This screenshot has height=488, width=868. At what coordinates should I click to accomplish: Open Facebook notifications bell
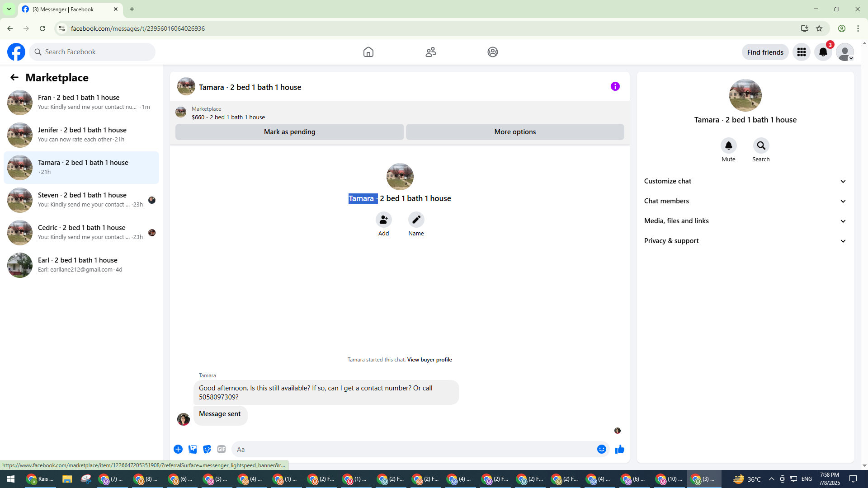tap(823, 52)
